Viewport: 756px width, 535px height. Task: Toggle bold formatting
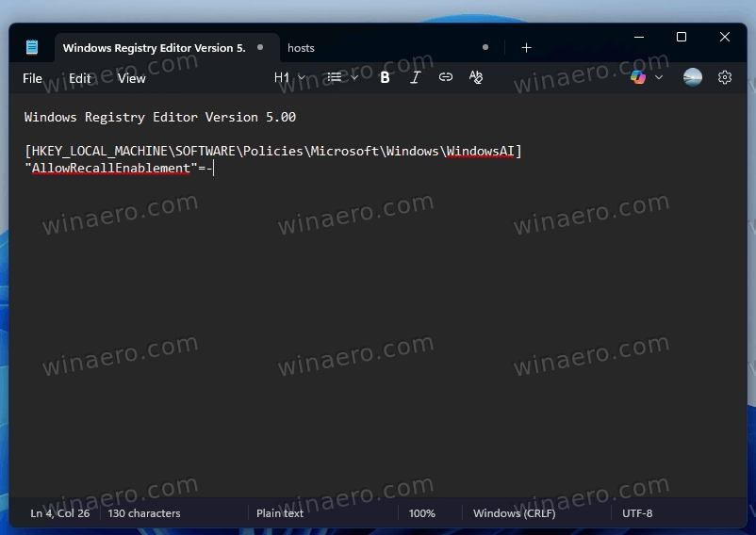pos(385,77)
